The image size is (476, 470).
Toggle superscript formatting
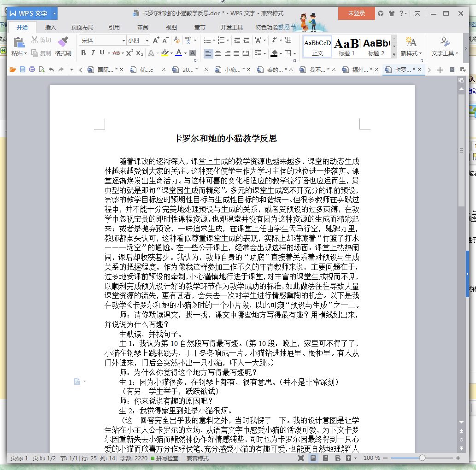(x=129, y=53)
